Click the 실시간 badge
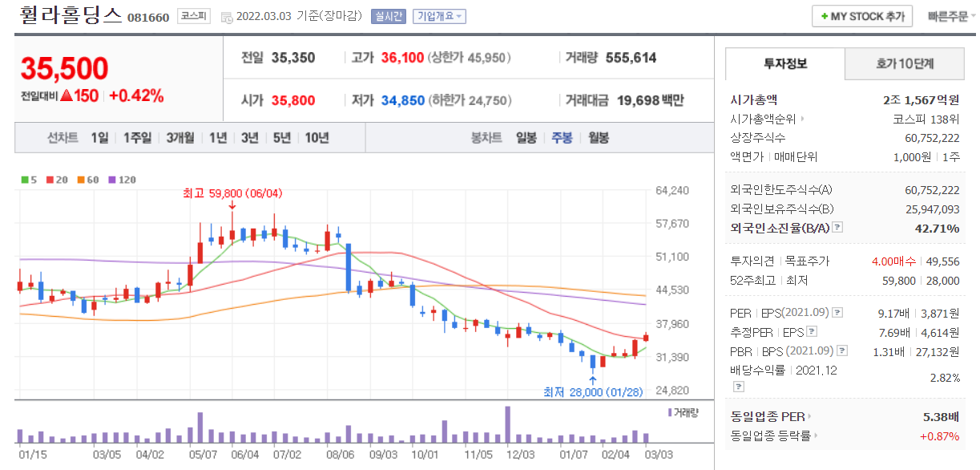This screenshot has height=470, width=980. coord(389,16)
